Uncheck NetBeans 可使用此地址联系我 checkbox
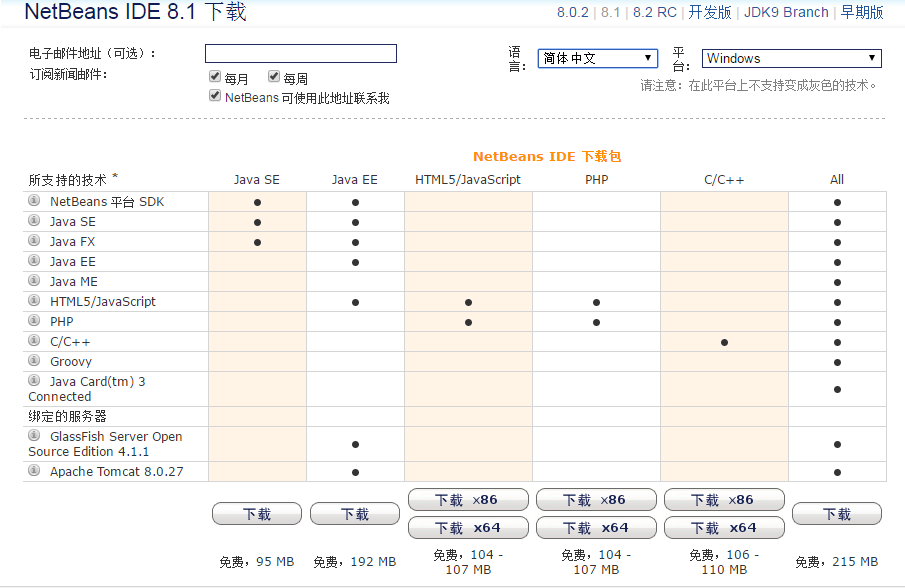Screen dimensions: 905x588 click(215, 95)
